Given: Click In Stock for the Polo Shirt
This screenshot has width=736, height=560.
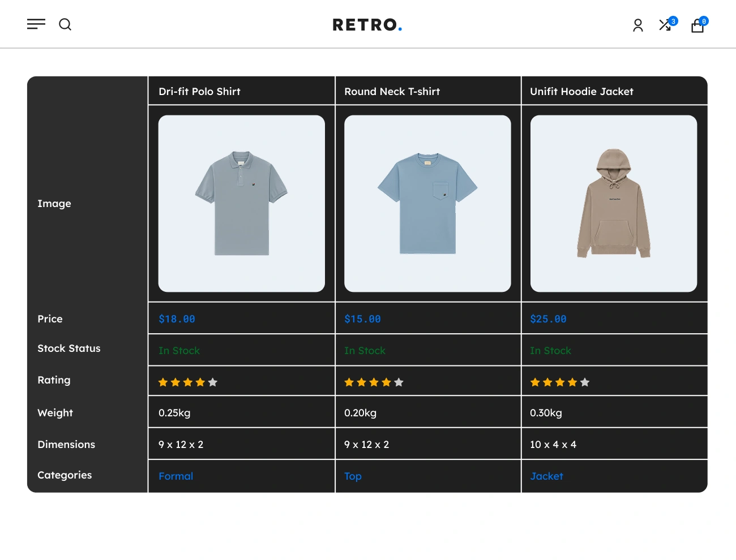Looking at the screenshot, I should [x=179, y=351].
